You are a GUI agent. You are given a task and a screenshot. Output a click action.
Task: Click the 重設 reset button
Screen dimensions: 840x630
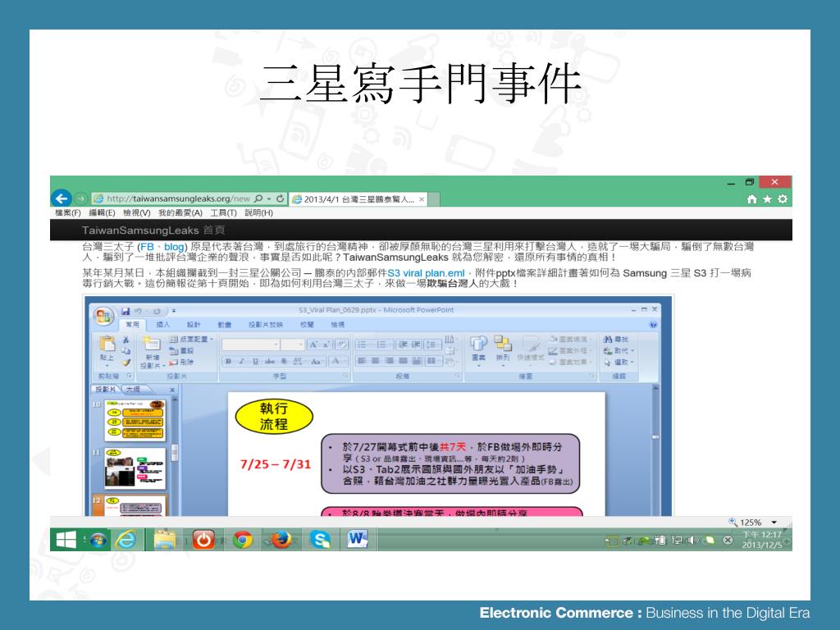click(181, 351)
